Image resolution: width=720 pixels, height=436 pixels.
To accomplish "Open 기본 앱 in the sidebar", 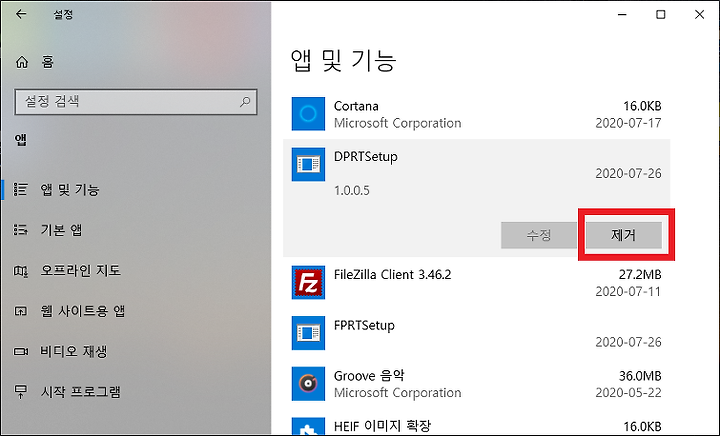I will (x=62, y=229).
